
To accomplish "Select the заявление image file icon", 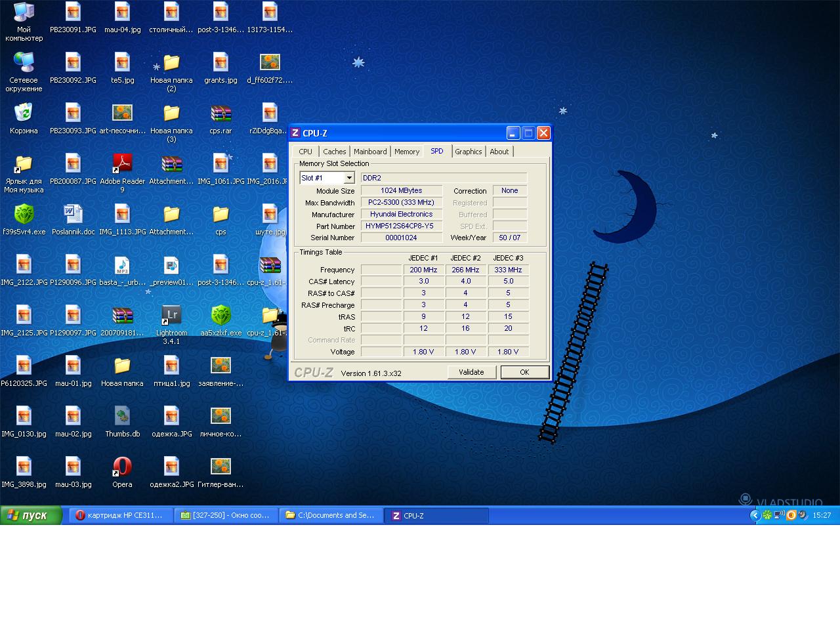I will click(220, 366).
